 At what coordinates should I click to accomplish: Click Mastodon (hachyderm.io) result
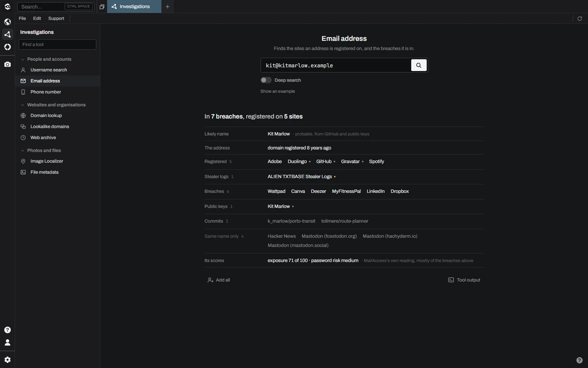point(390,236)
